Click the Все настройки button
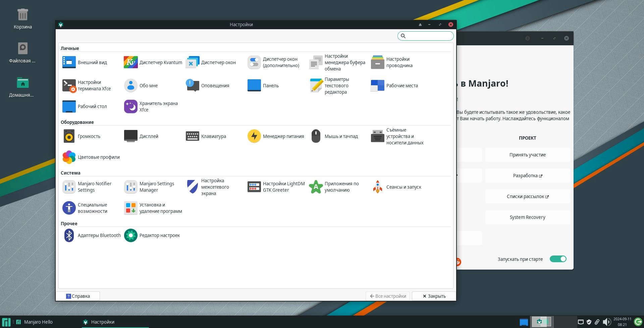The image size is (644, 328). point(388,296)
